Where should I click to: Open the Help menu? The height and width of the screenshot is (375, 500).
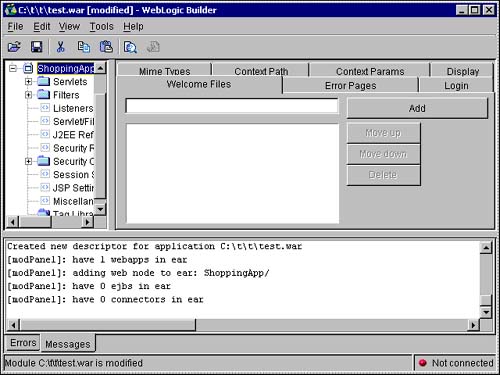(133, 26)
